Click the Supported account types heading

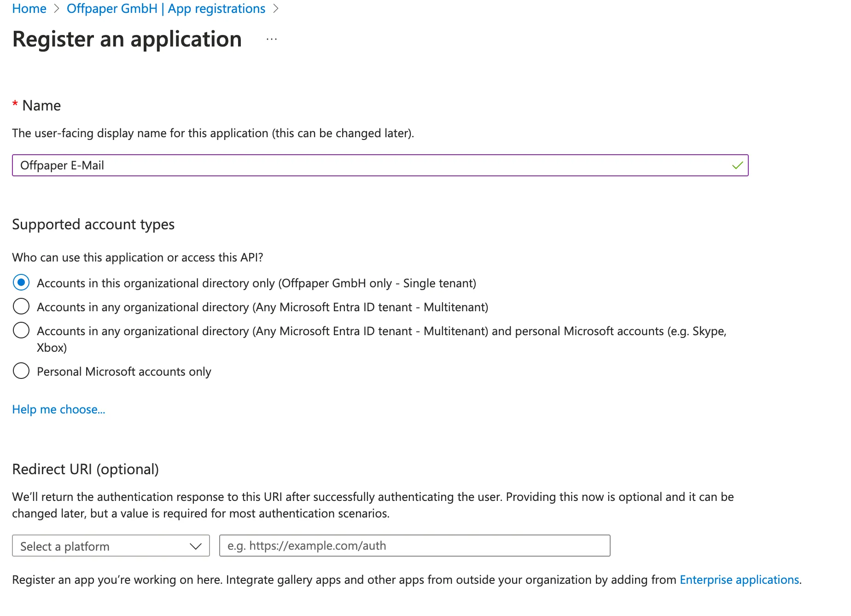(x=93, y=224)
